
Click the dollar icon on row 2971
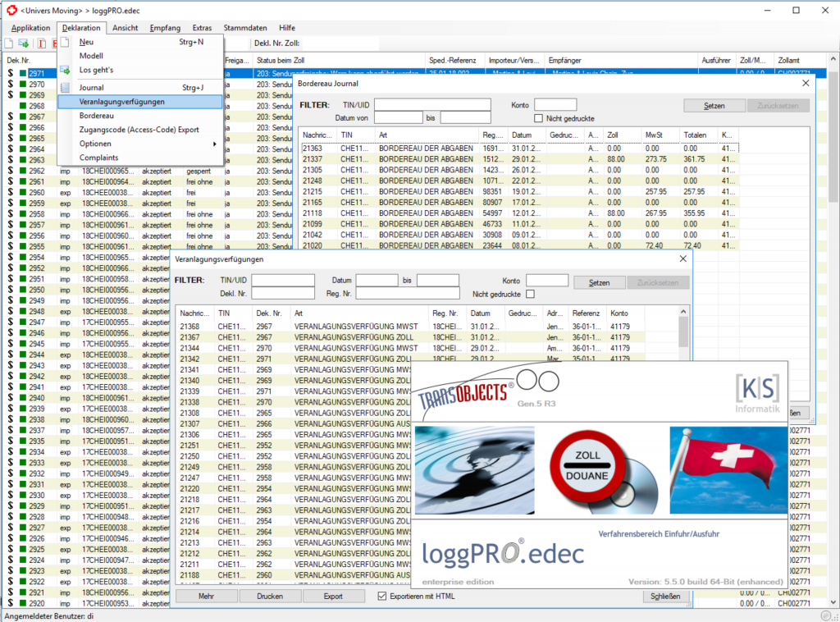[10, 73]
